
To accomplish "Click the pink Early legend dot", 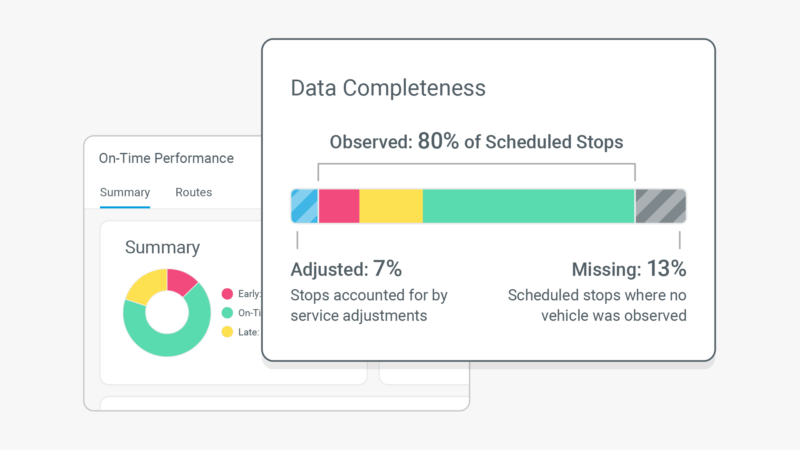I will tap(227, 294).
